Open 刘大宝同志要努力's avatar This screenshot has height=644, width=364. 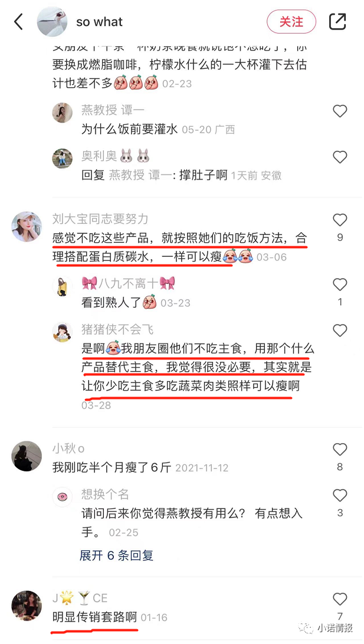point(27,227)
